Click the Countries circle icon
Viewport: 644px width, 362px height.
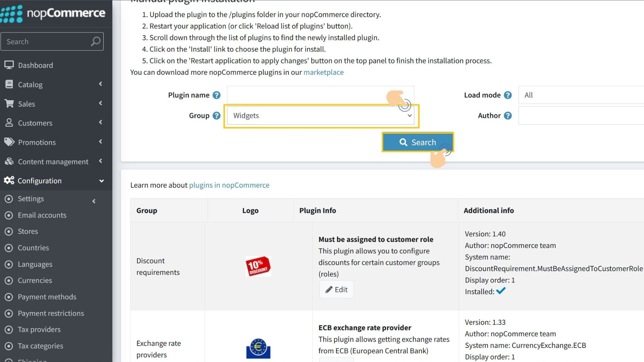coord(9,248)
